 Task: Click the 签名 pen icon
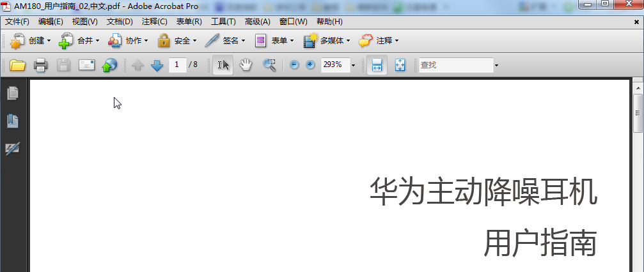(212, 41)
